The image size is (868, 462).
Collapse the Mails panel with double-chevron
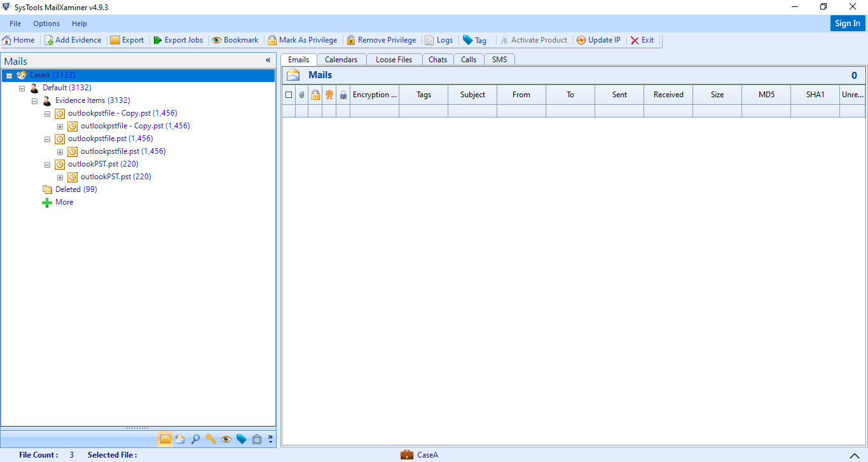click(268, 60)
